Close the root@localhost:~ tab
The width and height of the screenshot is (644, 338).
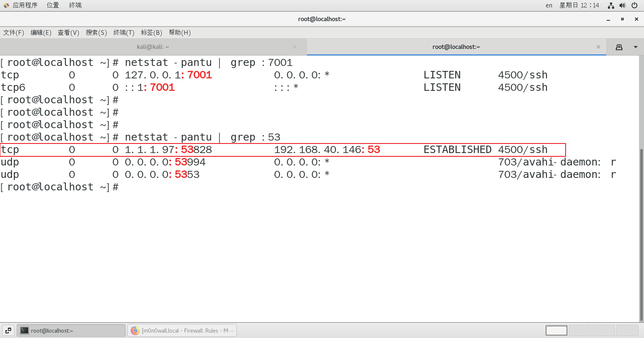click(x=598, y=47)
